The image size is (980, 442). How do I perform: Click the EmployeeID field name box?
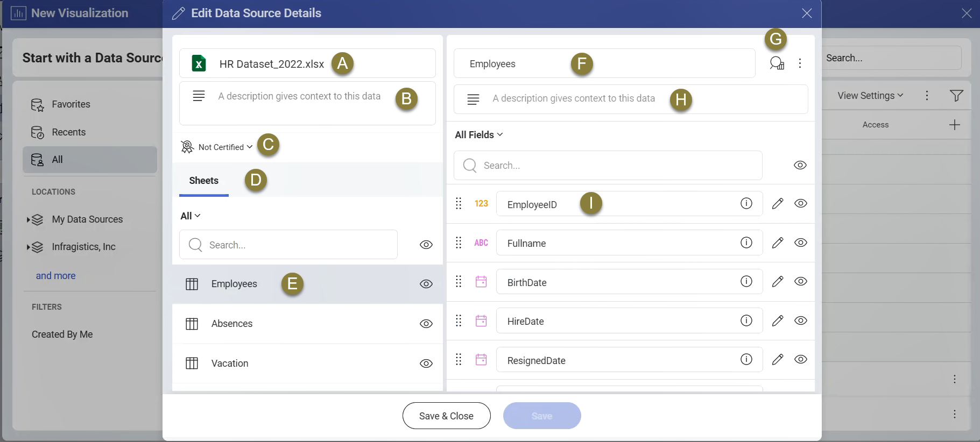[x=629, y=204]
